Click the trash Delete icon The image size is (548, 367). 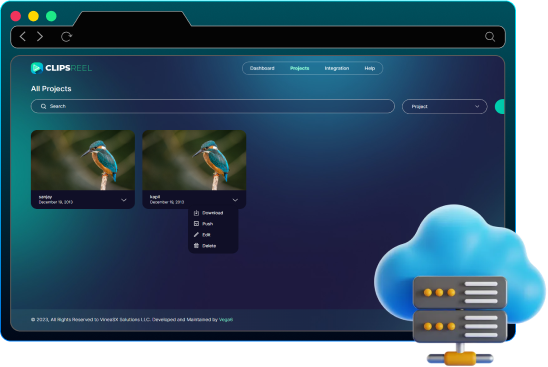[x=196, y=245]
